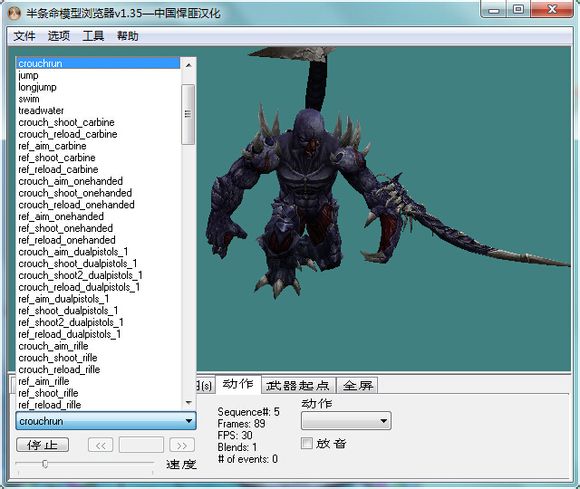Open the 帮助 menu
Viewport: 580px width, 489px height.
127,36
